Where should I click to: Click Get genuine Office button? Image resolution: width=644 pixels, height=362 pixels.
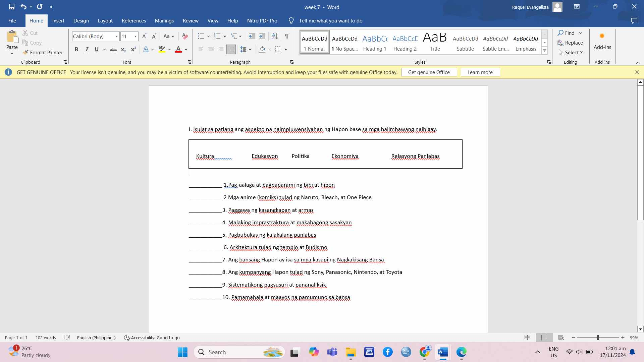pos(429,72)
